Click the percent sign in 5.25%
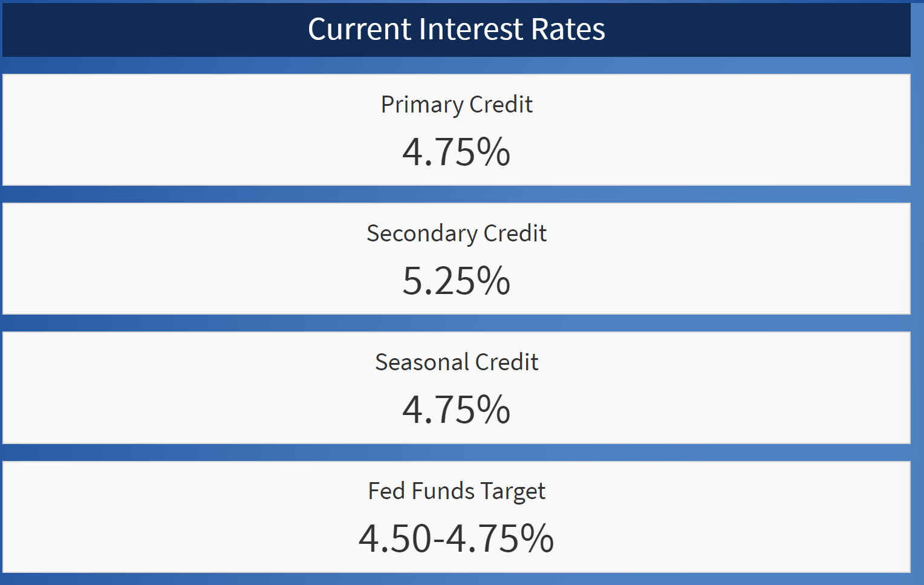 pos(493,281)
